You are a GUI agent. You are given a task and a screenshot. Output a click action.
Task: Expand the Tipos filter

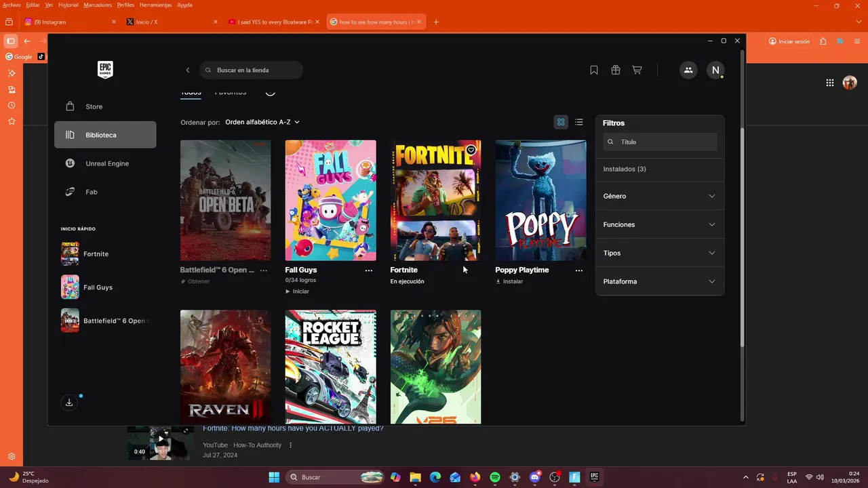pyautogui.click(x=659, y=253)
